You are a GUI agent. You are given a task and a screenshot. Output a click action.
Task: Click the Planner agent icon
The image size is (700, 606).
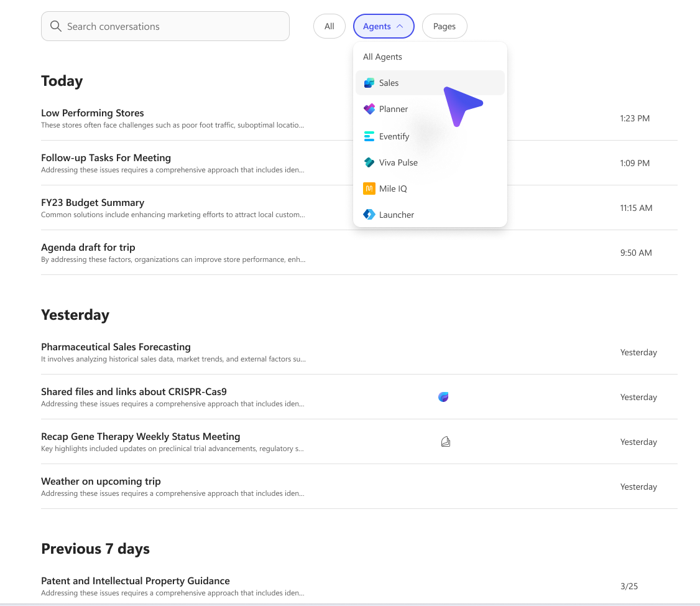pos(369,109)
